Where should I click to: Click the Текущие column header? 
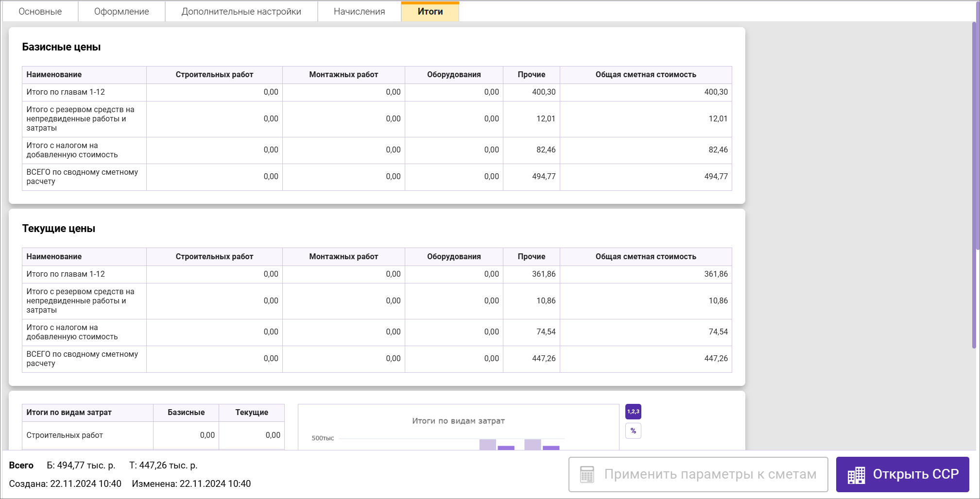pyautogui.click(x=252, y=413)
